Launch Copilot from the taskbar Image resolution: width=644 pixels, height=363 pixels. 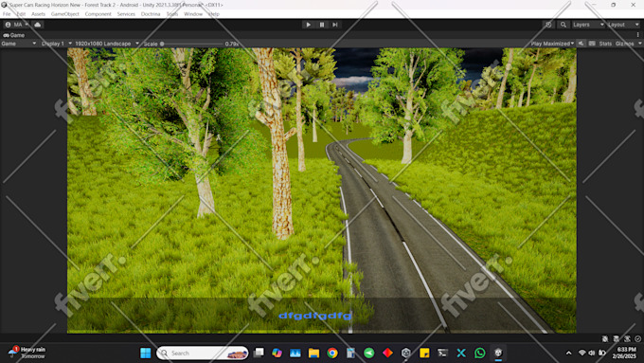277,353
